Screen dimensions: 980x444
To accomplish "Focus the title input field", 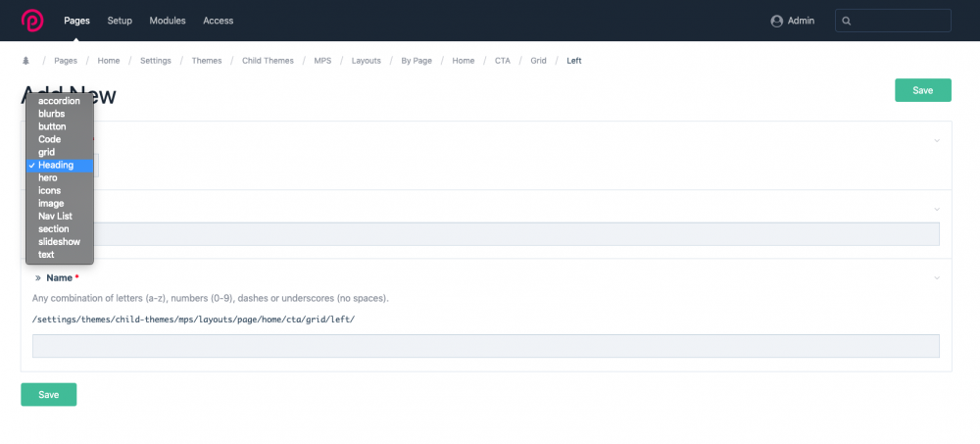I will coord(486,234).
